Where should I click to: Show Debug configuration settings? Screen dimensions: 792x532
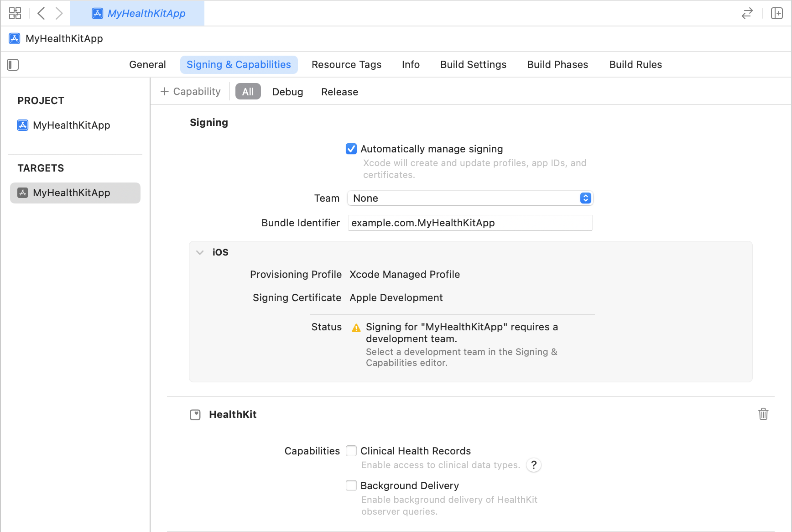tap(287, 92)
